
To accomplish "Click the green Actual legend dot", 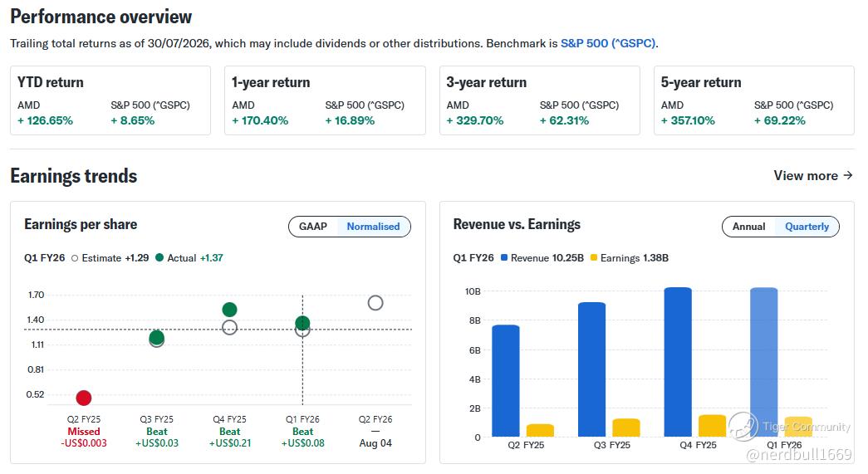I will pos(159,257).
